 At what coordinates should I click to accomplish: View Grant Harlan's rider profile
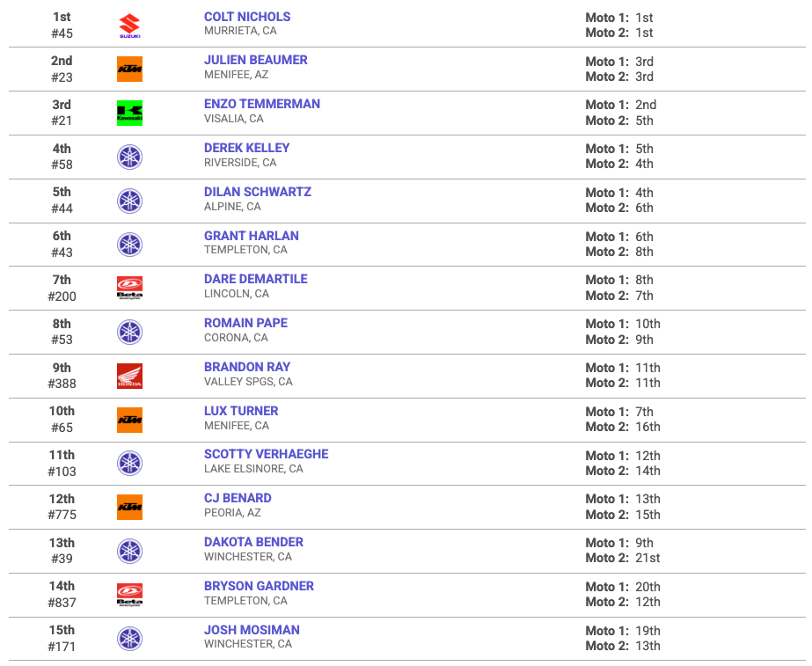[251, 236]
